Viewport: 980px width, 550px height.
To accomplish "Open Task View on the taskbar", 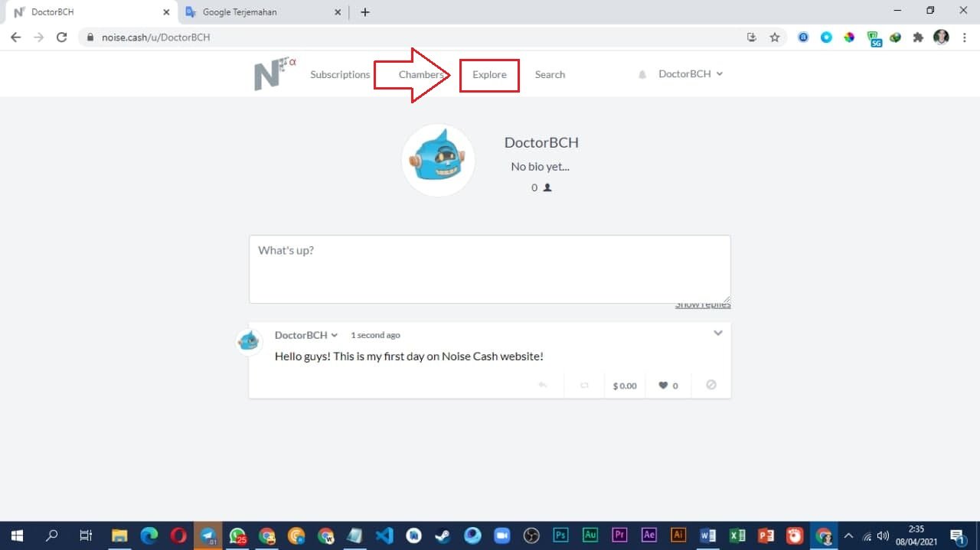I will 86,535.
